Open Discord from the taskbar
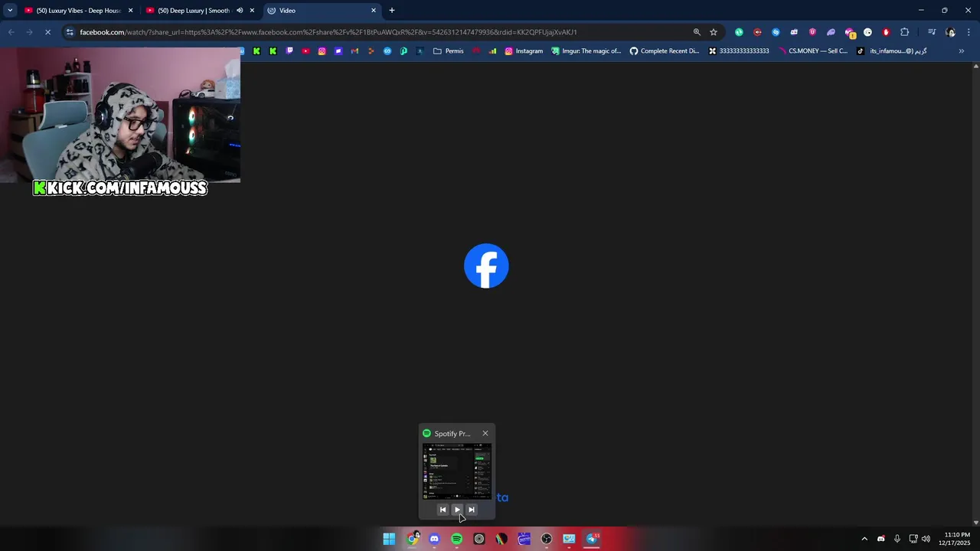This screenshot has height=551, width=980. [x=434, y=539]
